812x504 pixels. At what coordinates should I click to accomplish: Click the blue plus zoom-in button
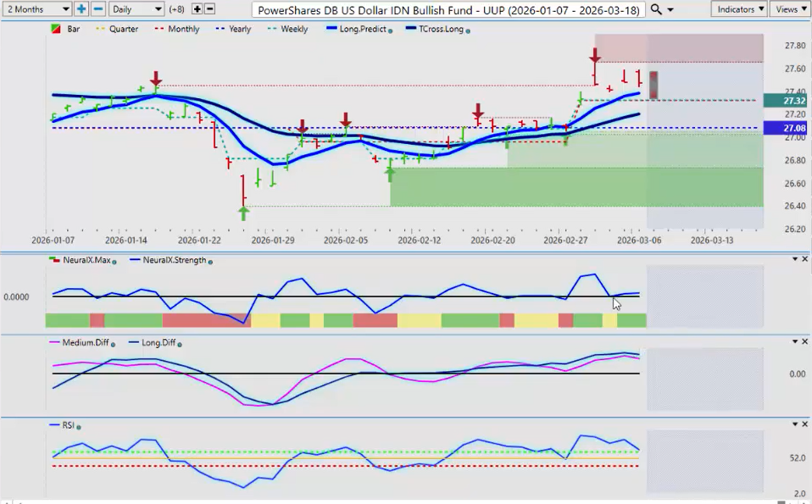tap(81, 9)
